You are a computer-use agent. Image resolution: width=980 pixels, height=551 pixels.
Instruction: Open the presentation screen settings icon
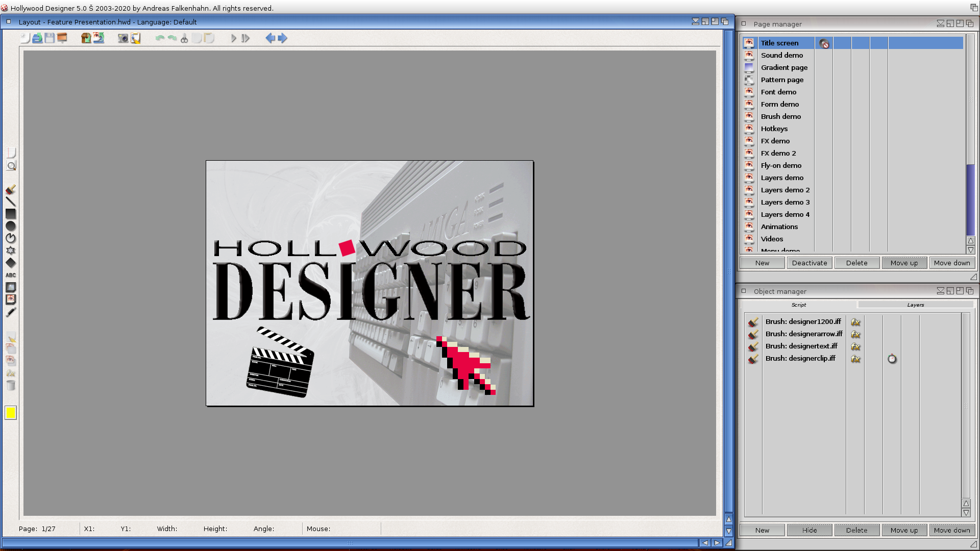[x=62, y=38]
